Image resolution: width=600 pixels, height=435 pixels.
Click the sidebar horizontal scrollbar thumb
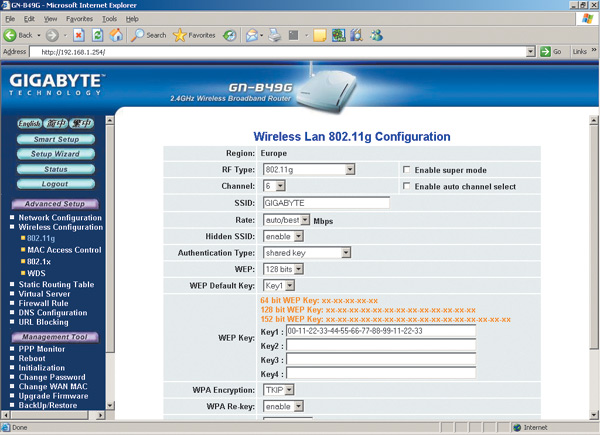(x=50, y=415)
